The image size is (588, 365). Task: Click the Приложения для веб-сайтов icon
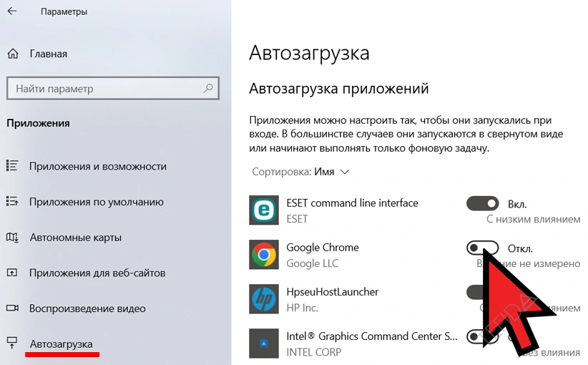pos(12,273)
